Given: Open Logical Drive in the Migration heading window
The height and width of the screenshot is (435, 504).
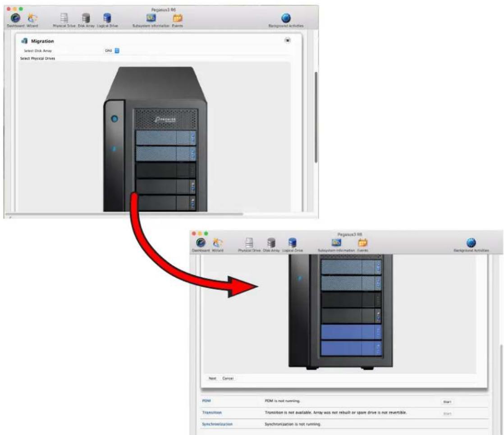Looking at the screenshot, I should pyautogui.click(x=107, y=20).
